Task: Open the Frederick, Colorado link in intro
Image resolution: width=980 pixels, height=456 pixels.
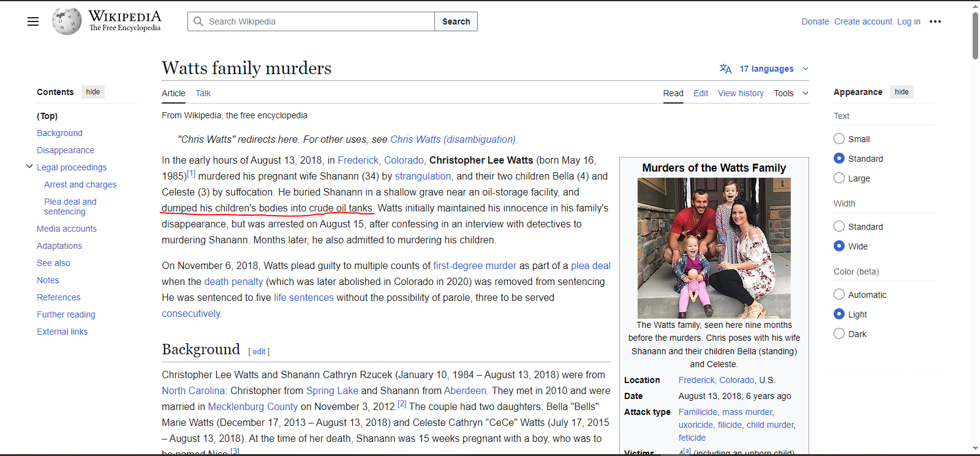Action: pyautogui.click(x=382, y=160)
